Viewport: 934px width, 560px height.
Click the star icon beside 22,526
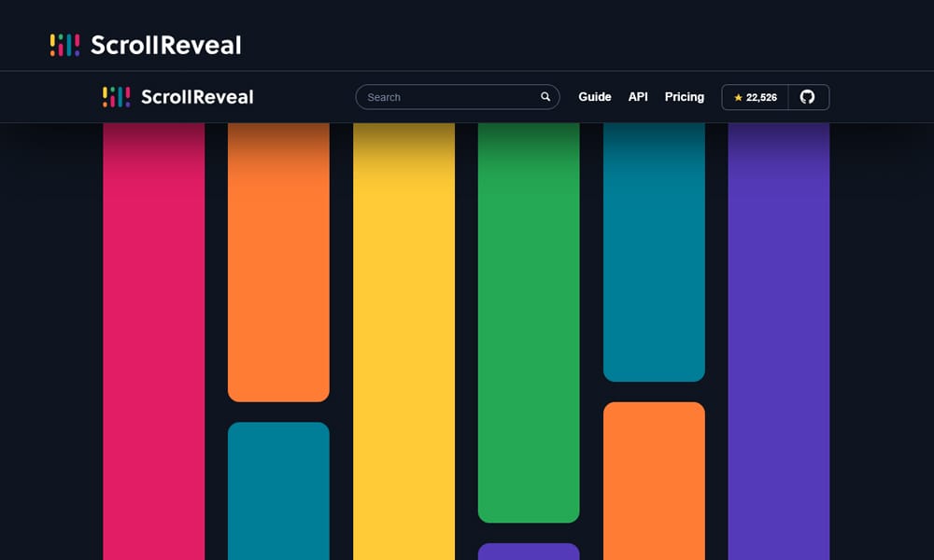coord(737,96)
